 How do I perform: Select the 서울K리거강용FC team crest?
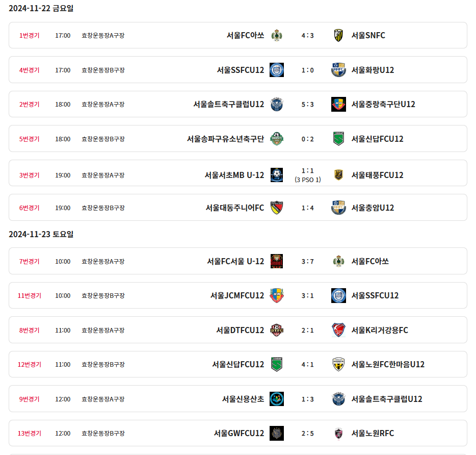click(338, 330)
